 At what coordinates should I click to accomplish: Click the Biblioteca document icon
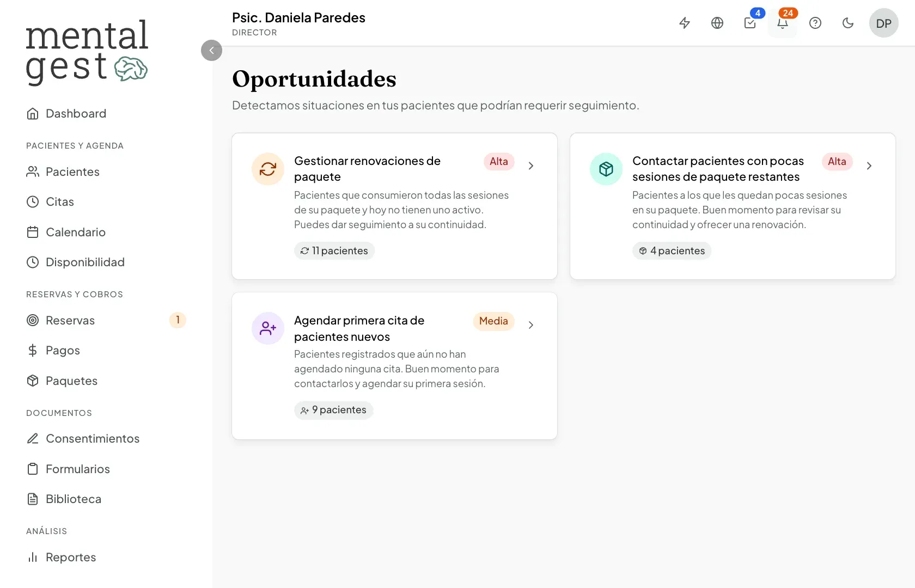[33, 499]
